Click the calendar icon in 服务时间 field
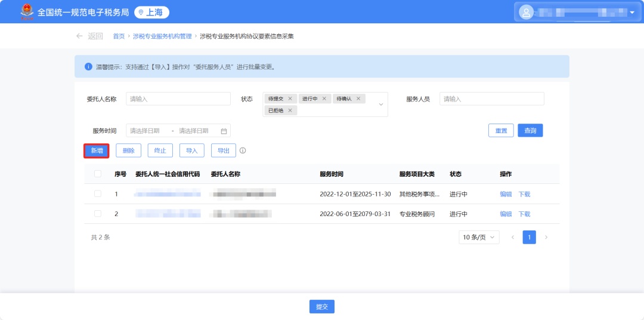This screenshot has width=644, height=320. tap(224, 131)
